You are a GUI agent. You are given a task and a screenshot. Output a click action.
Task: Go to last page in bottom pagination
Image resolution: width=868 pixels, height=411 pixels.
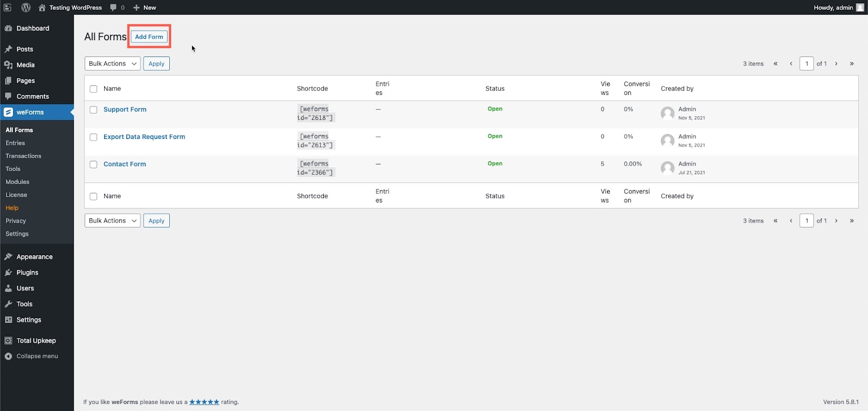click(x=852, y=220)
